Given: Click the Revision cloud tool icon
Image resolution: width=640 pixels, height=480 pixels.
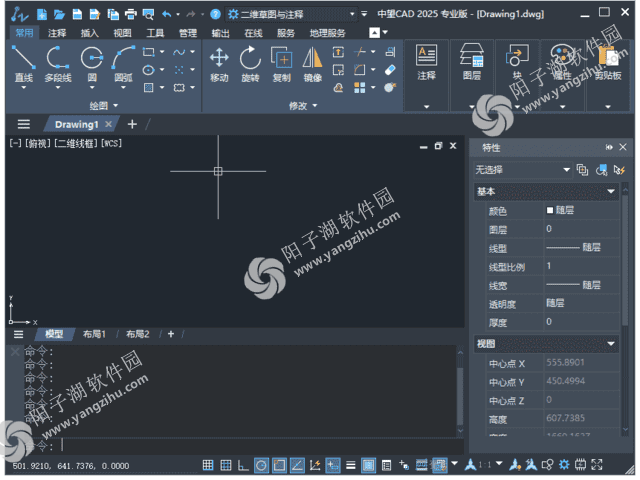Looking at the screenshot, I should click(x=179, y=87).
